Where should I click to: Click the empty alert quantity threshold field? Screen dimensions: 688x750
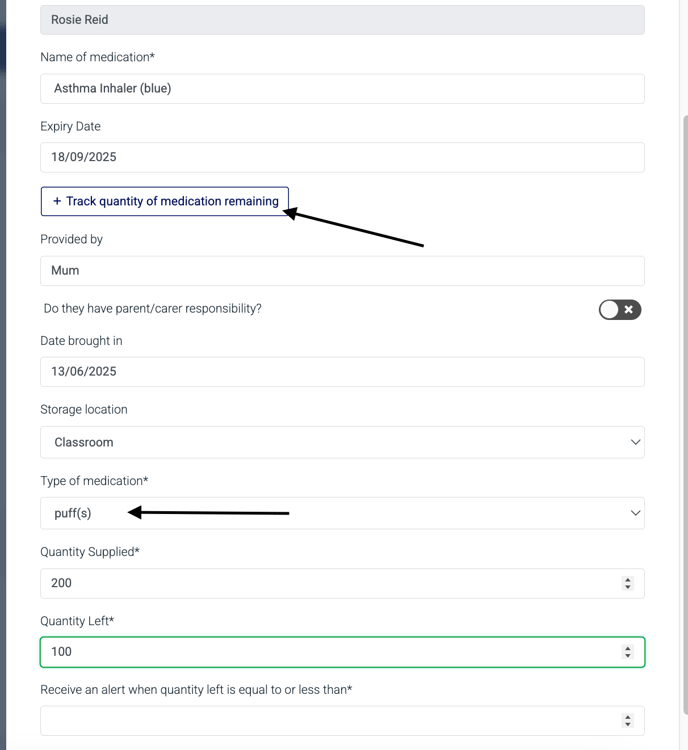[342, 721]
